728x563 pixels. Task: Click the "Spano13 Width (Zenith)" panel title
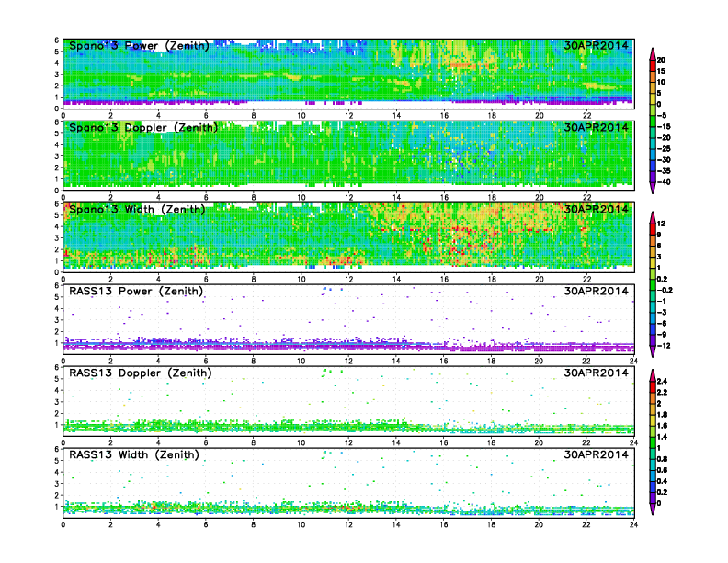point(137,210)
